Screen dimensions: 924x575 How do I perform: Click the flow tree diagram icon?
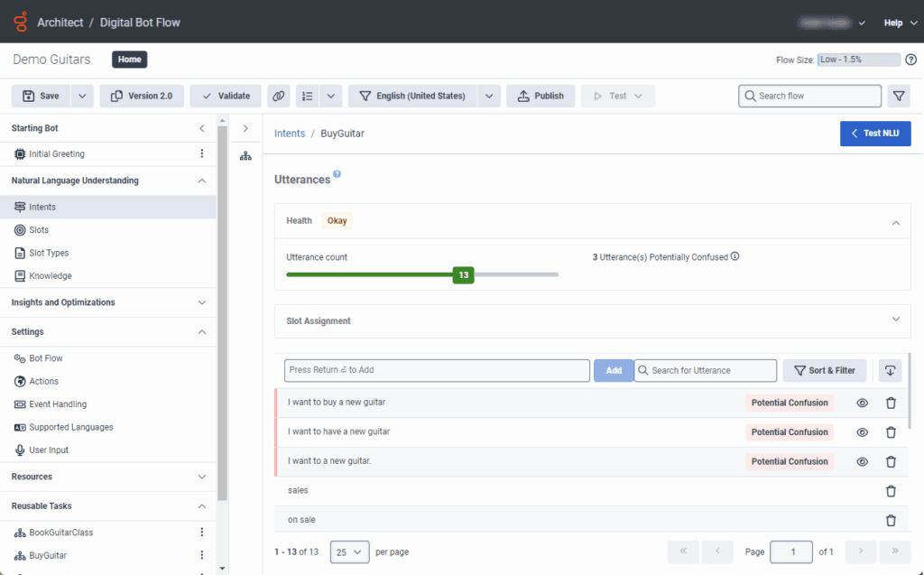coord(245,156)
